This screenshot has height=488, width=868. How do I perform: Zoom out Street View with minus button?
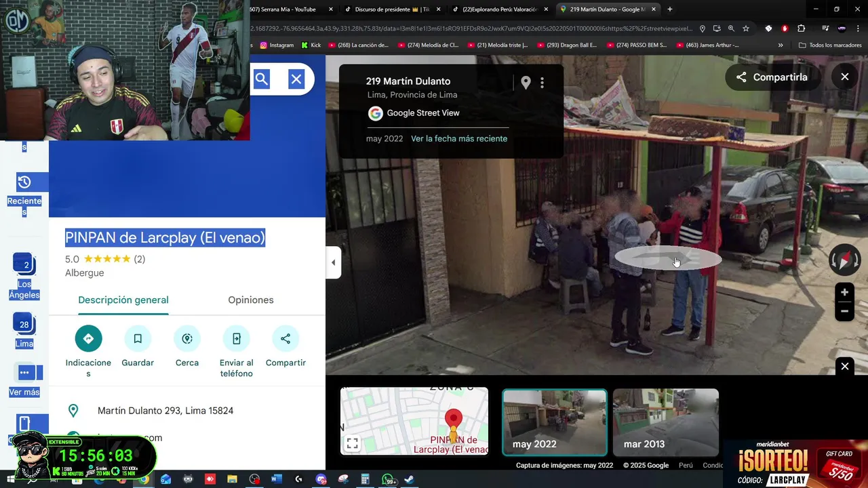pyautogui.click(x=844, y=311)
